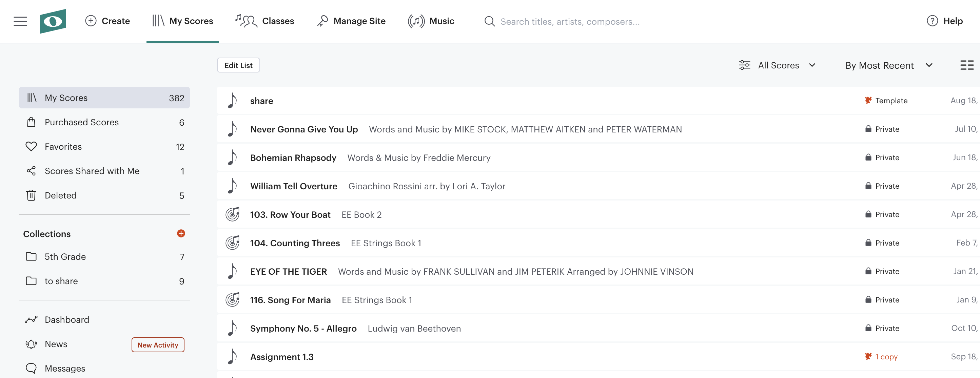This screenshot has width=980, height=378.
Task: Open the Classes tab
Action: coord(264,21)
